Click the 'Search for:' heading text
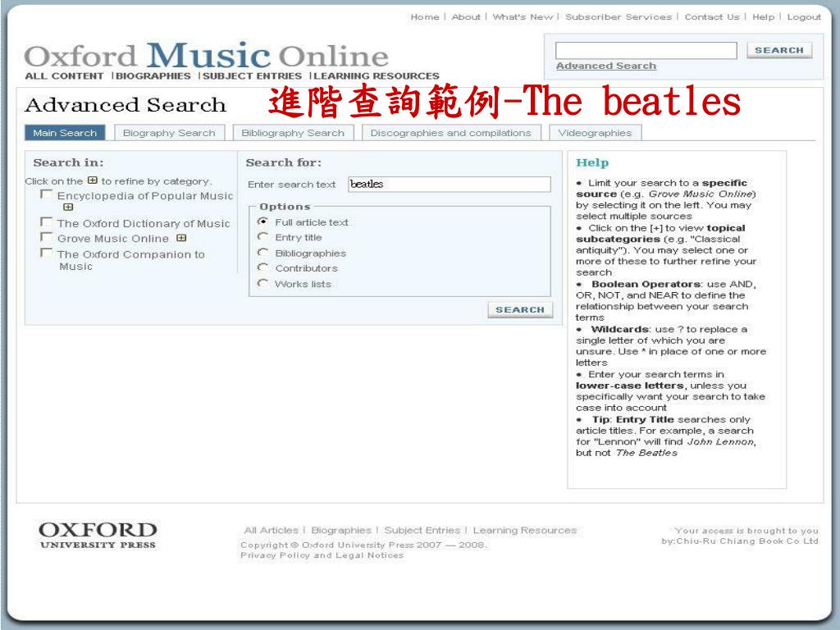The width and height of the screenshot is (840, 630). point(283,163)
